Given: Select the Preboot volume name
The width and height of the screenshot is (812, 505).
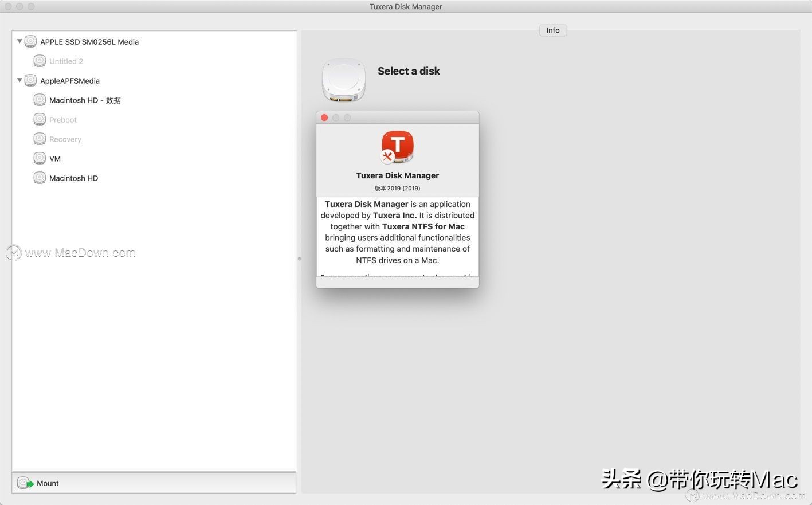Looking at the screenshot, I should [63, 120].
